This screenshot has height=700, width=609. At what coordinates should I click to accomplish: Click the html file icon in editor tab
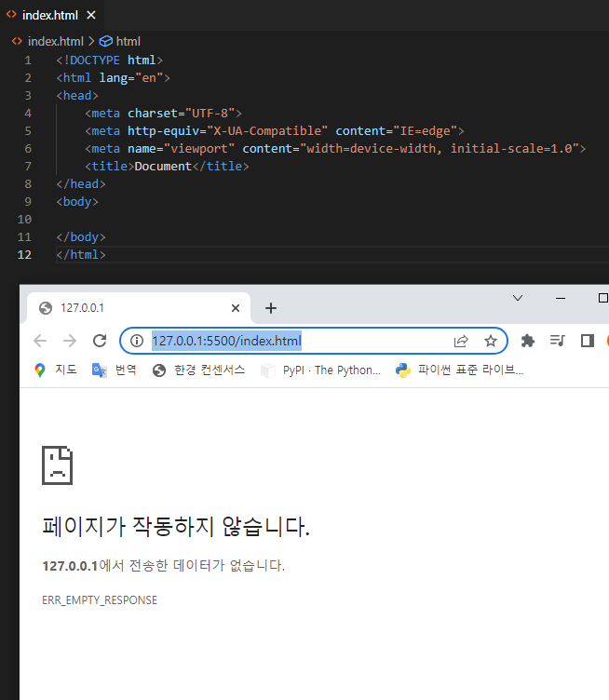[x=11, y=15]
